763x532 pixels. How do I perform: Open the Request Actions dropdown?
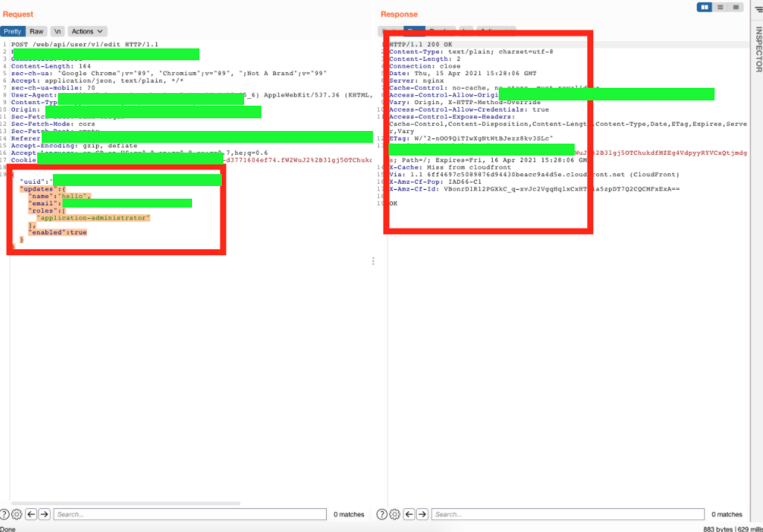pos(88,31)
